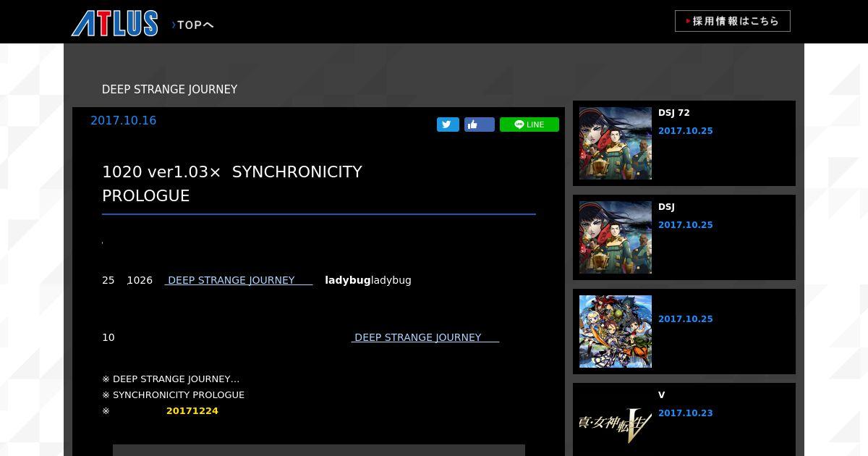The image size is (868, 456).
Task: Follow DEEP STRANGE JOURNEY link beside ladybug
Action: [x=239, y=280]
